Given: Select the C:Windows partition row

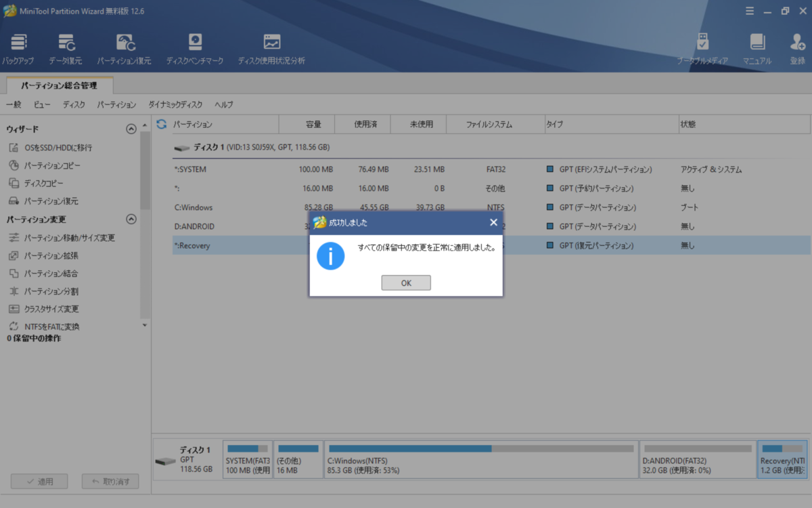Looking at the screenshot, I should point(491,207).
